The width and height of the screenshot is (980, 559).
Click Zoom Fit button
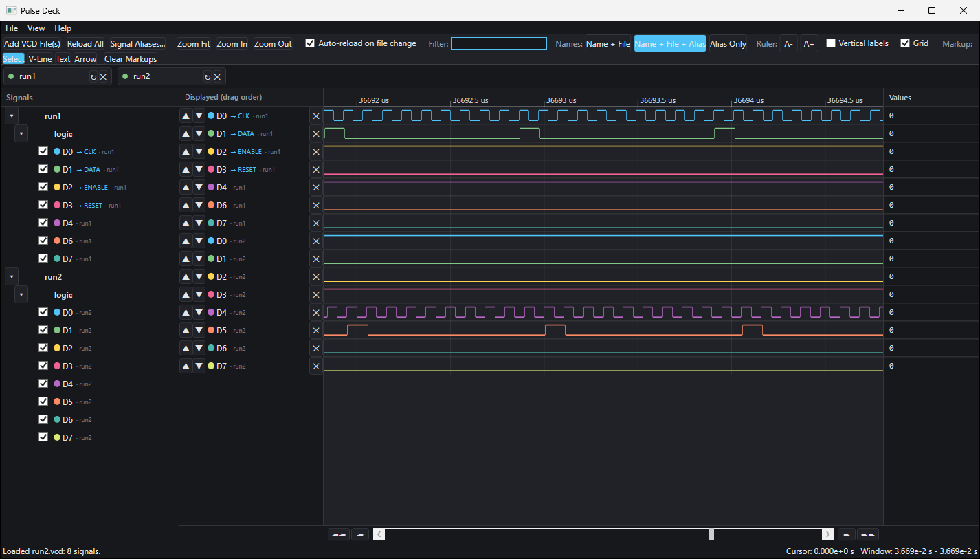[193, 44]
